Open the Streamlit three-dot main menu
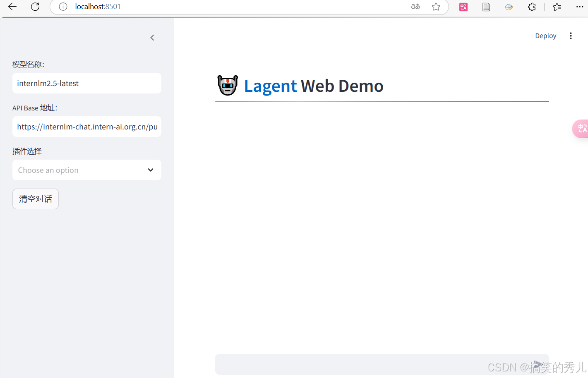588x378 pixels. pos(571,36)
